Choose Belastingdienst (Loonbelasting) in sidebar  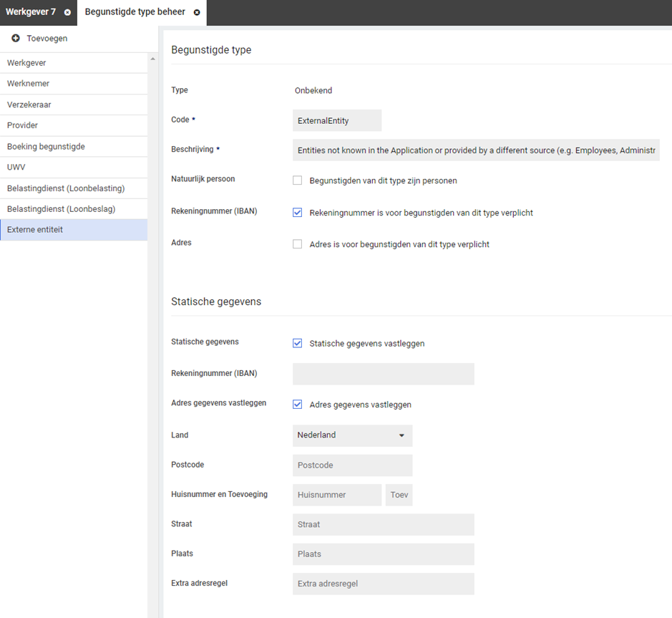click(x=66, y=188)
